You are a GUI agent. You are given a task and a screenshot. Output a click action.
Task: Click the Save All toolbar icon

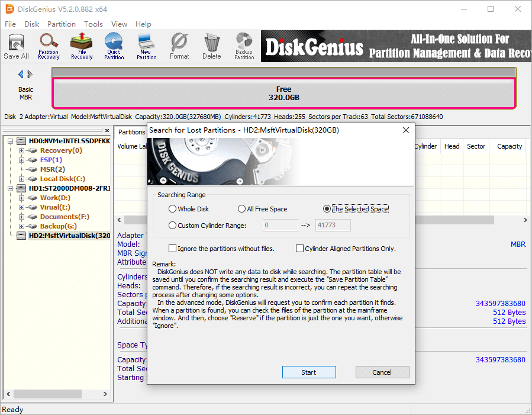[16, 46]
